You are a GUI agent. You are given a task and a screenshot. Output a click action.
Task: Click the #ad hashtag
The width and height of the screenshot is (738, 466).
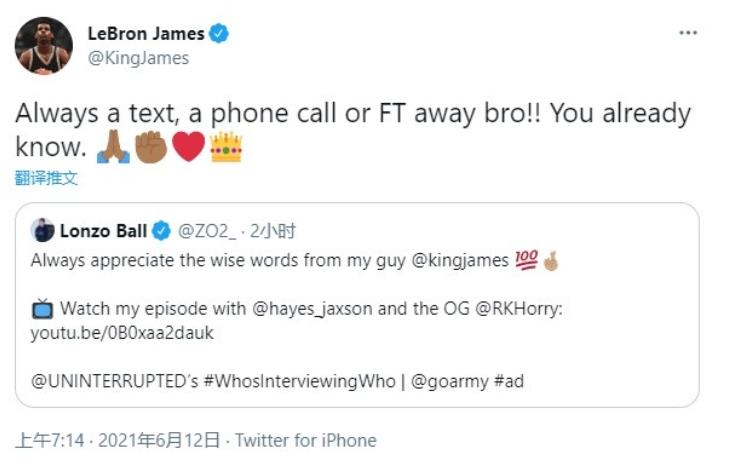509,381
